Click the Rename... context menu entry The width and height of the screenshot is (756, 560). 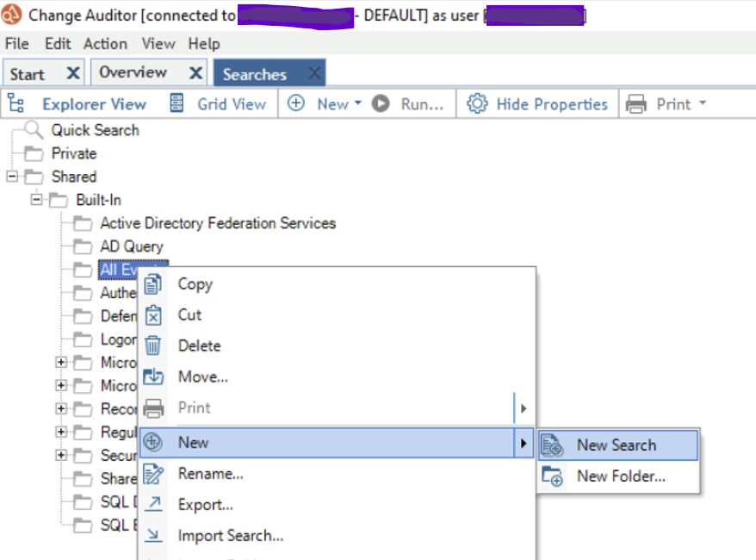[210, 473]
